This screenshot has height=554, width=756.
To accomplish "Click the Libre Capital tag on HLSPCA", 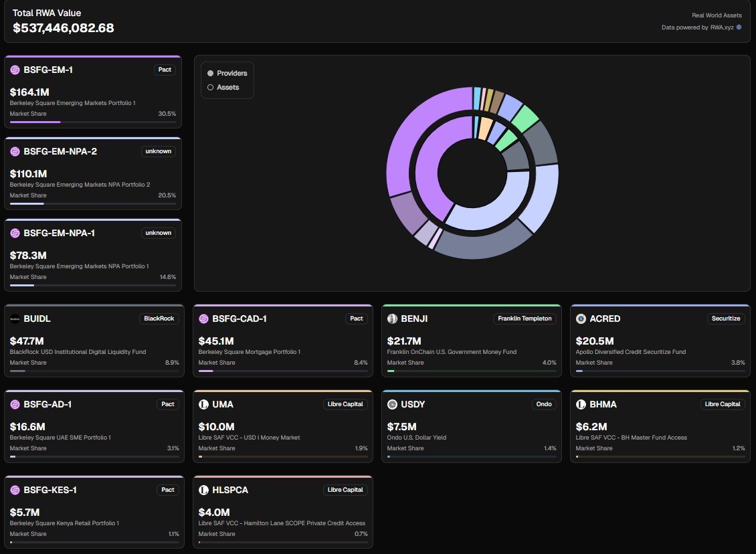I will (345, 490).
